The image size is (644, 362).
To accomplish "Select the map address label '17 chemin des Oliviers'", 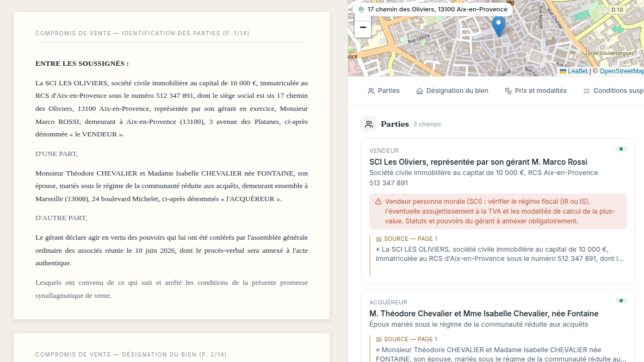I will [x=437, y=9].
